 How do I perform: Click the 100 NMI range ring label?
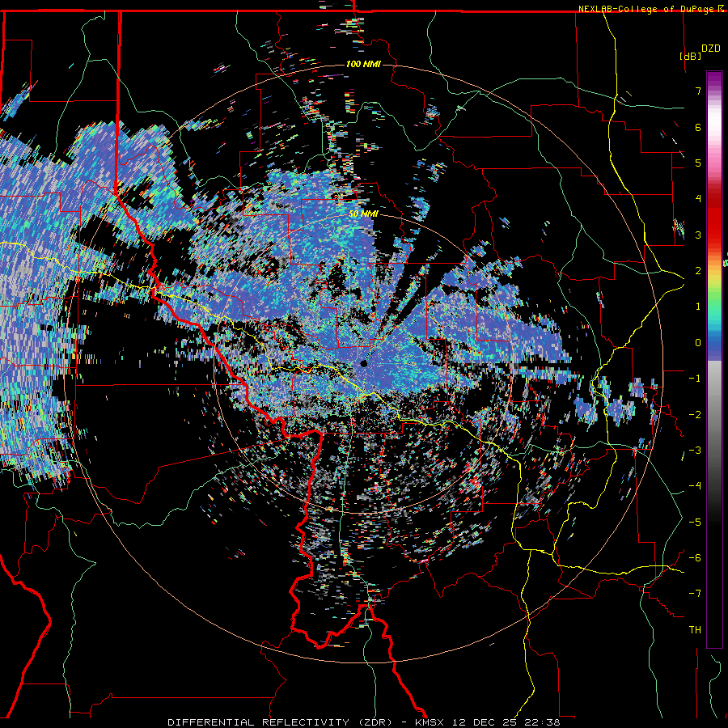(363, 64)
